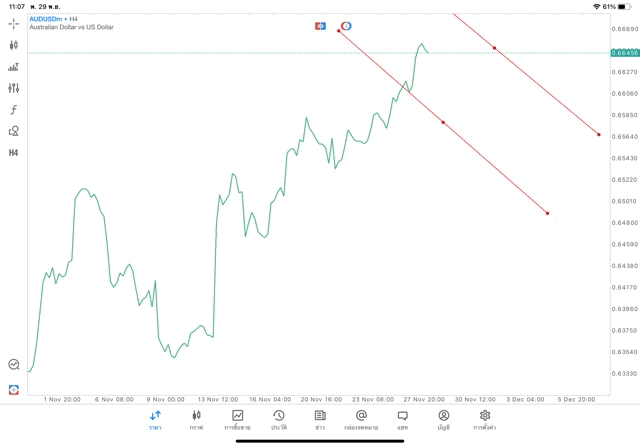Open the ประวัติ (History) tab
The width and height of the screenshot is (640, 447).
tap(278, 420)
